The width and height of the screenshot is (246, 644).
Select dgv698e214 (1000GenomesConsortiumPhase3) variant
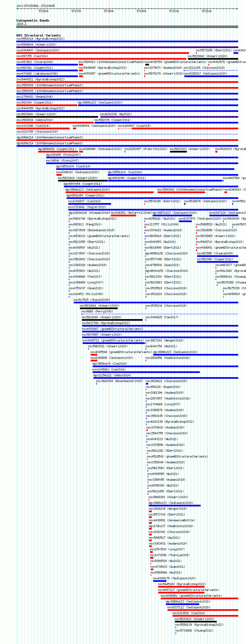[x=50, y=137]
